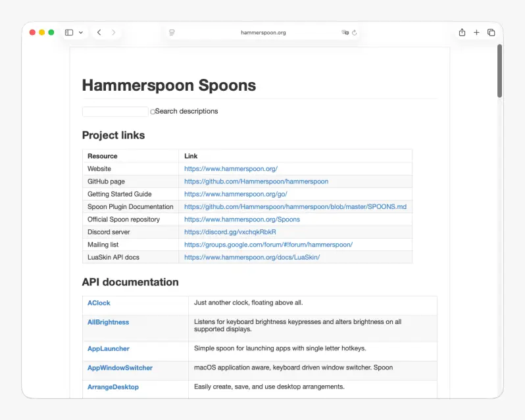Open the Share icon in toolbar
The width and height of the screenshot is (525, 420).
point(462,32)
